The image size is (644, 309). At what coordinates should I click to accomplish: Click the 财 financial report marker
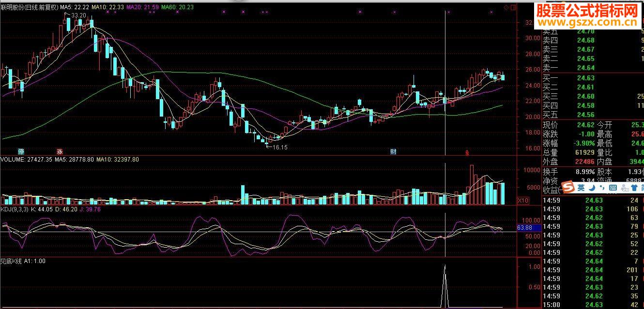coord(394,151)
